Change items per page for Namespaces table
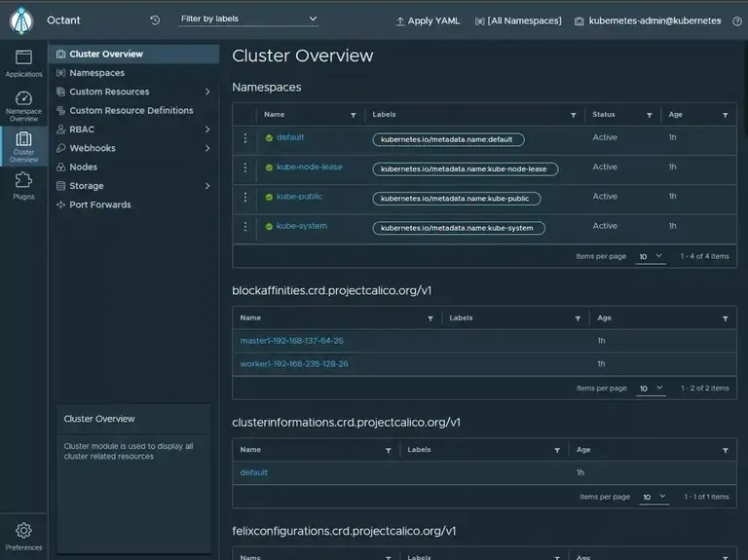 click(x=651, y=257)
